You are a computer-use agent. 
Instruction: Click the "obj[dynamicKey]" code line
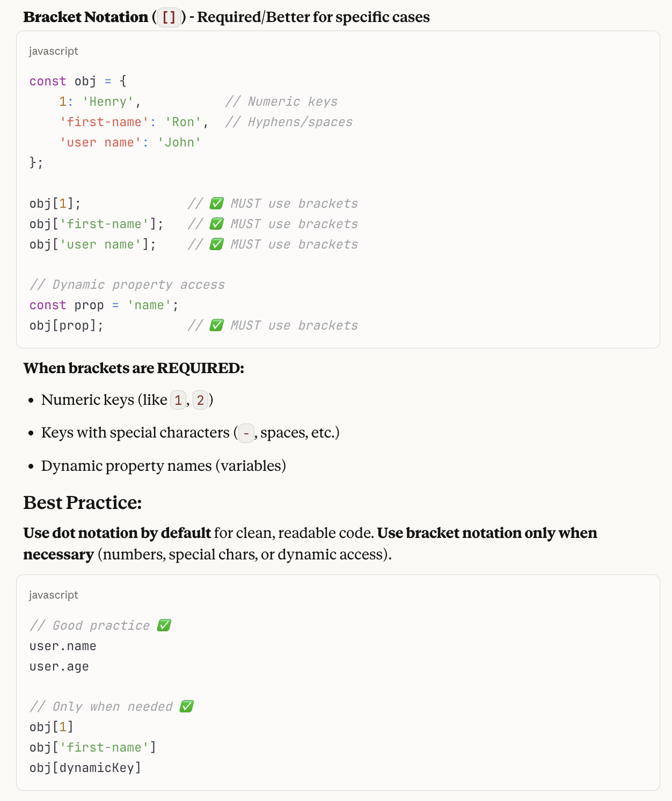tap(85, 768)
